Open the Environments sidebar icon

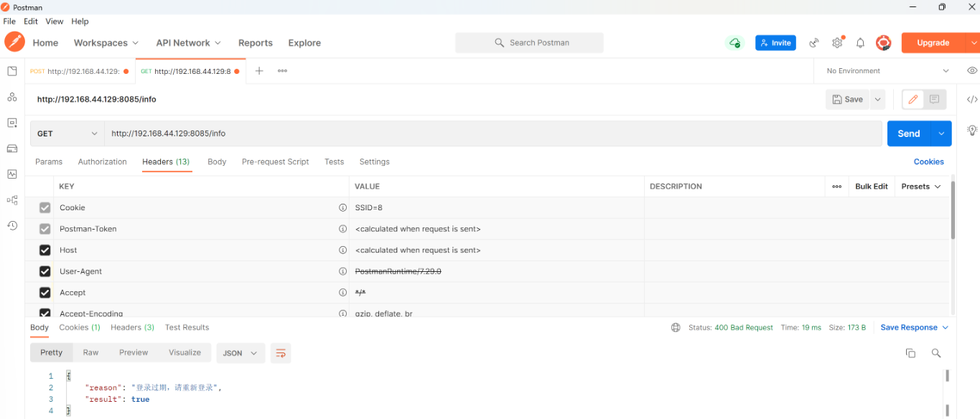(x=11, y=123)
